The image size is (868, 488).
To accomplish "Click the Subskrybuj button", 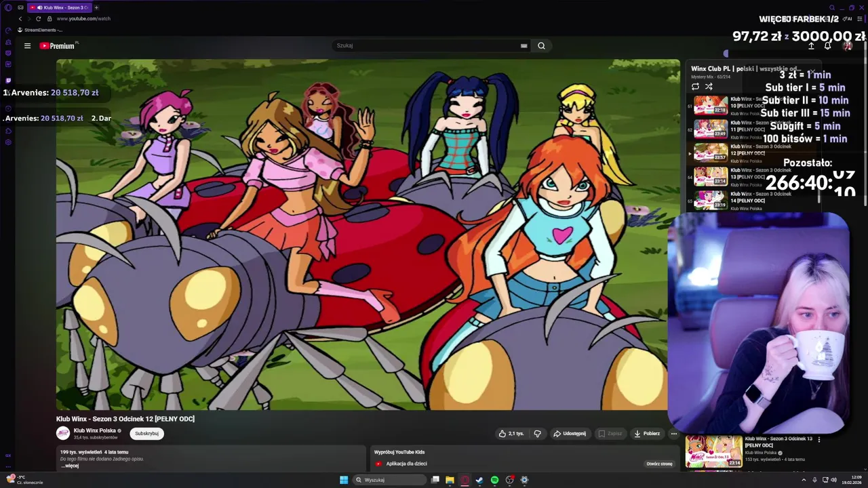I will (146, 434).
